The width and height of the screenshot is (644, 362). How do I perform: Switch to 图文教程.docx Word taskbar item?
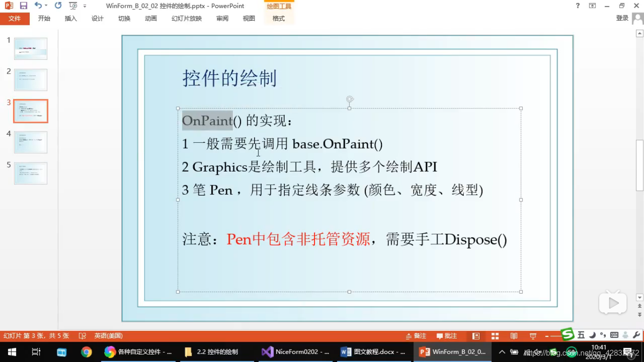coord(374,352)
